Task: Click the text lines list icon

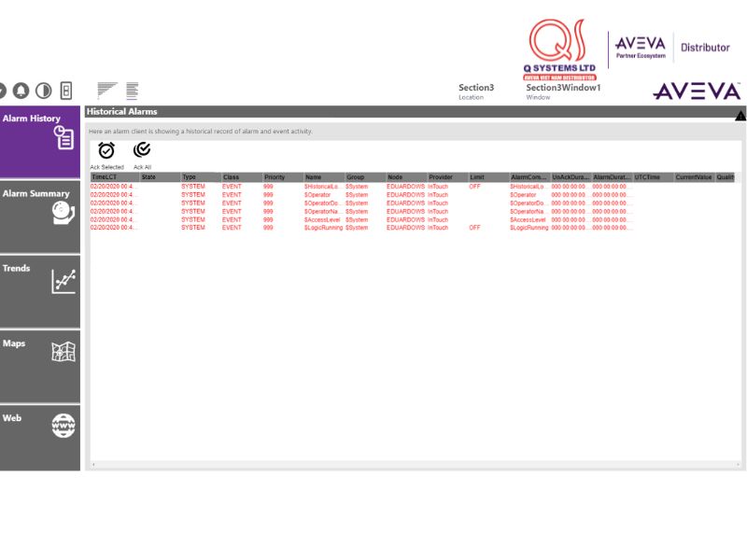Action: coord(132,91)
